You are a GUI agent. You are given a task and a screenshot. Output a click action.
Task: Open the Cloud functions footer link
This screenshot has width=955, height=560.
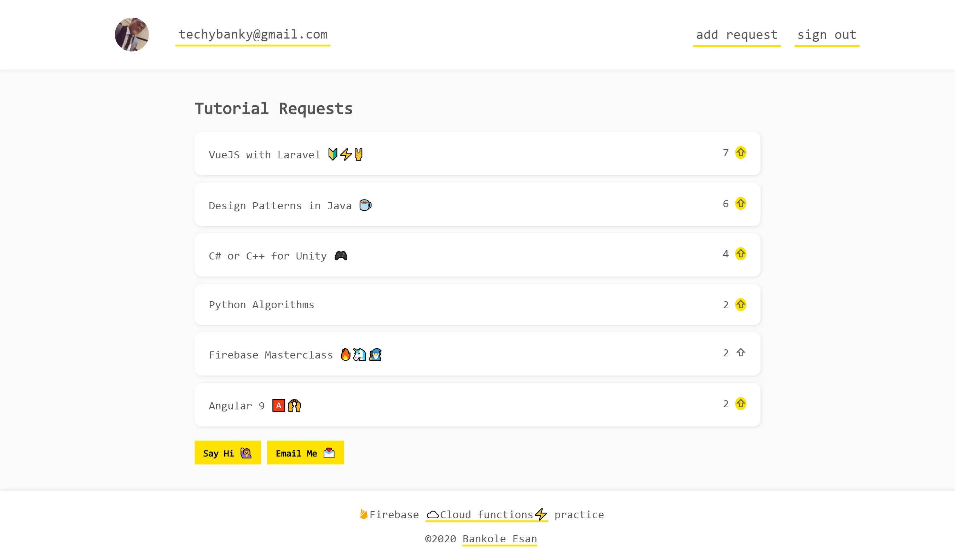487,514
